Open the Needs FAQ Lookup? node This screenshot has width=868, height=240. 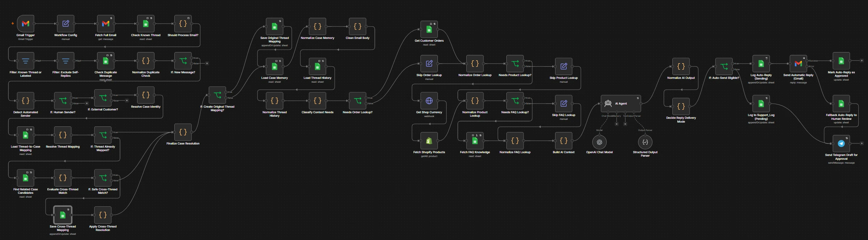click(515, 101)
